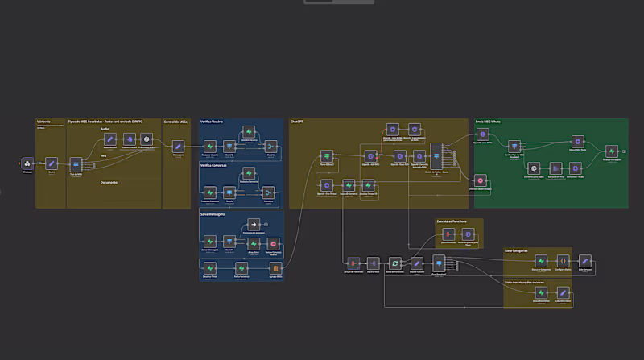Open the Loop de Functions refresh node
Viewport: 644px width, 360px height.
click(x=394, y=263)
